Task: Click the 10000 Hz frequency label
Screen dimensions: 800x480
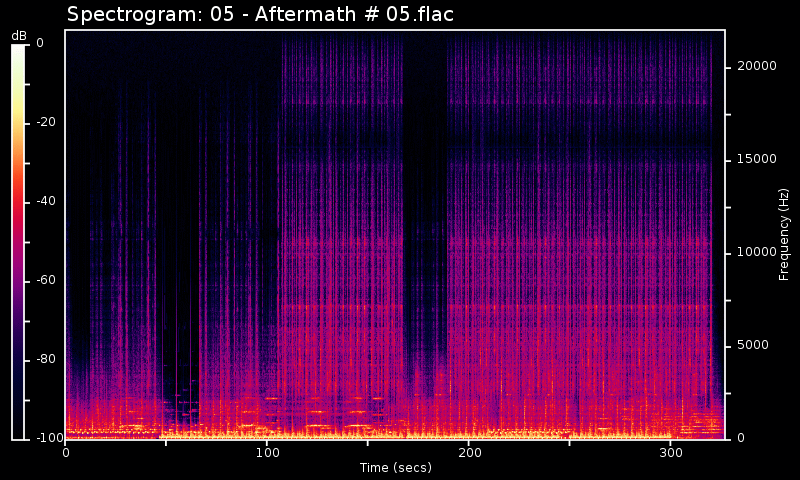Action: point(756,252)
